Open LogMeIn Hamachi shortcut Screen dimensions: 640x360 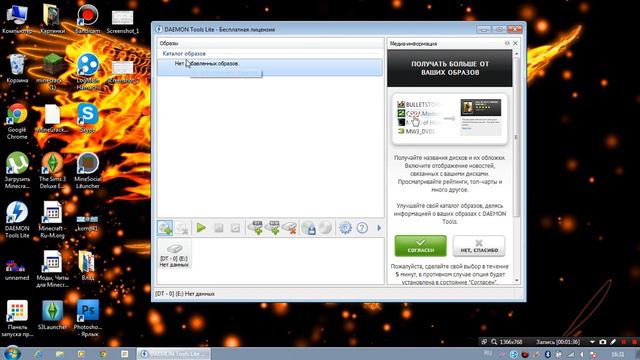tap(88, 71)
